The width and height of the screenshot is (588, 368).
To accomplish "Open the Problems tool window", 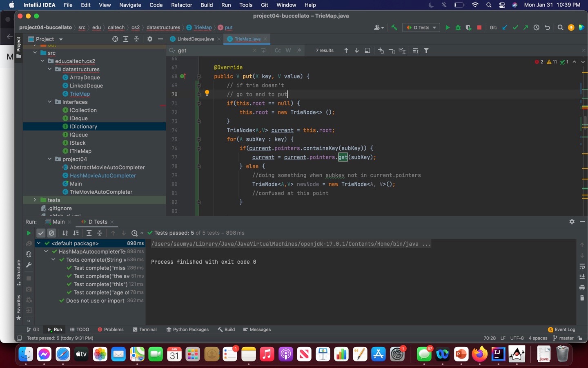I will point(111,330).
